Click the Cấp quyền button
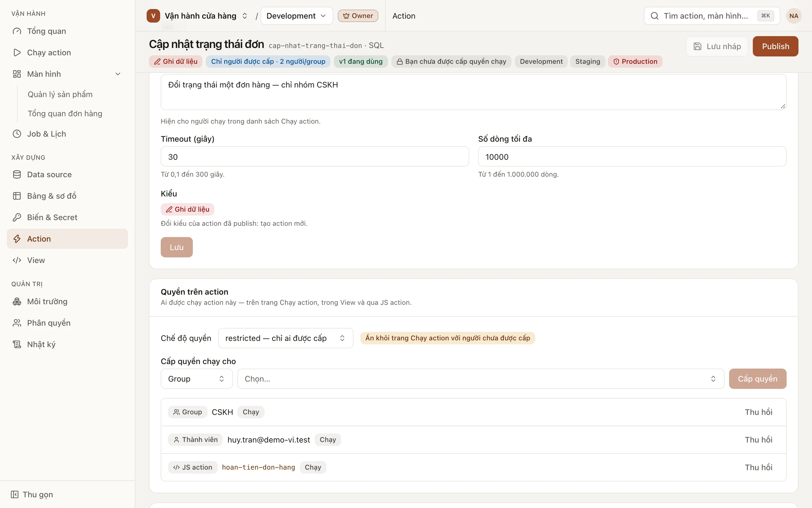The width and height of the screenshot is (812, 508). pos(757,379)
